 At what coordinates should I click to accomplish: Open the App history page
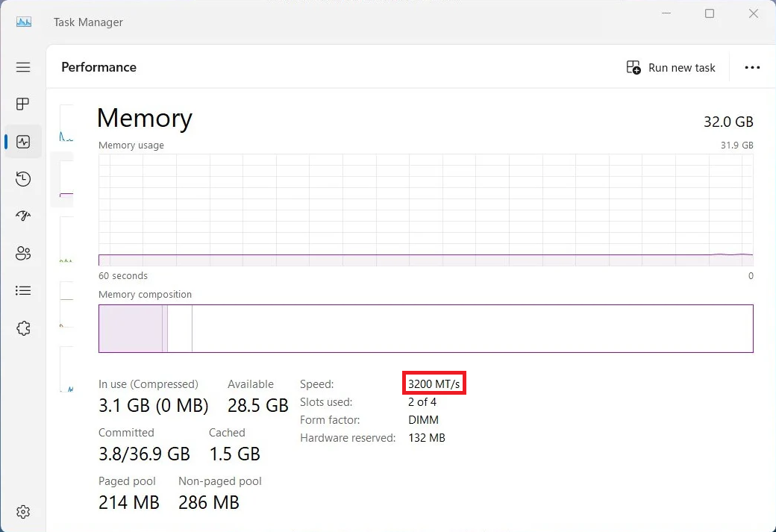coord(23,179)
